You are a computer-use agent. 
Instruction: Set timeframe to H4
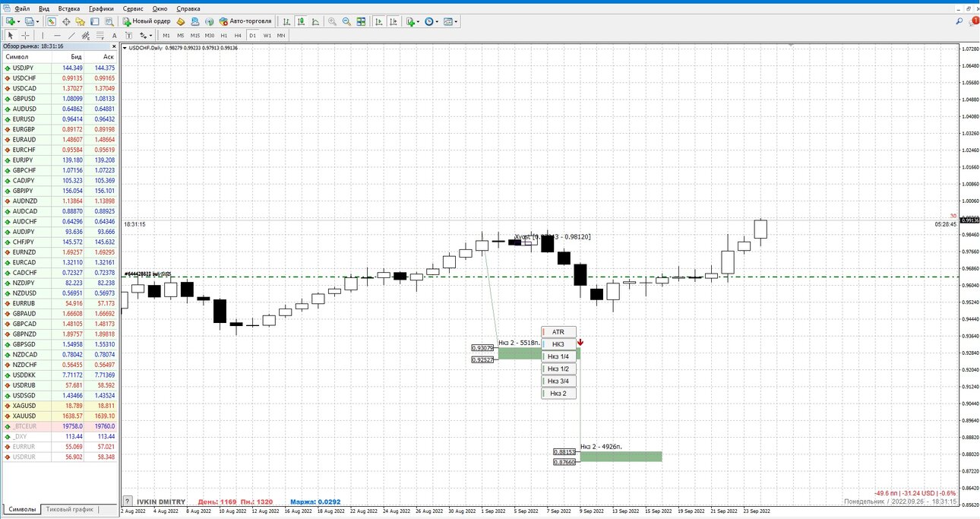coord(238,35)
